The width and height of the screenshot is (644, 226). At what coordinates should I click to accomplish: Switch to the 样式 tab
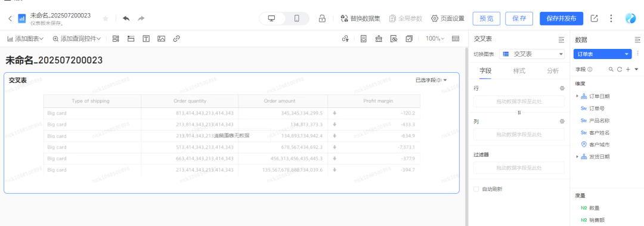point(519,71)
